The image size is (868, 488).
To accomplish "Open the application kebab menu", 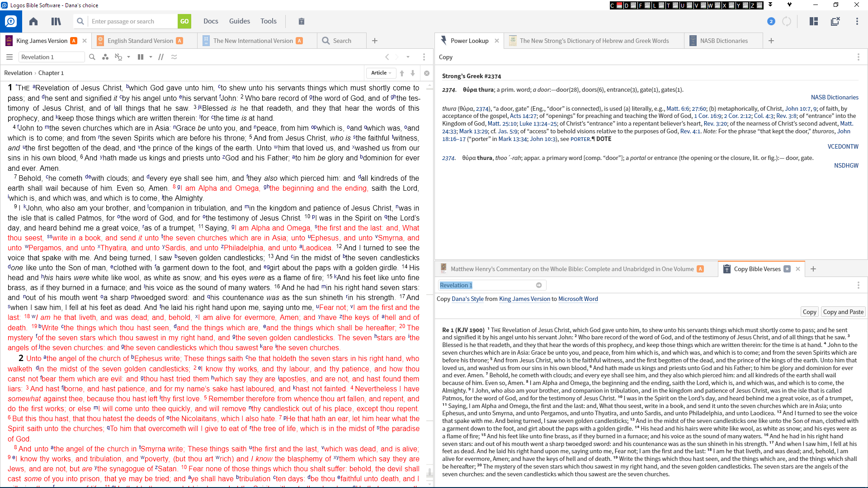I will point(857,21).
